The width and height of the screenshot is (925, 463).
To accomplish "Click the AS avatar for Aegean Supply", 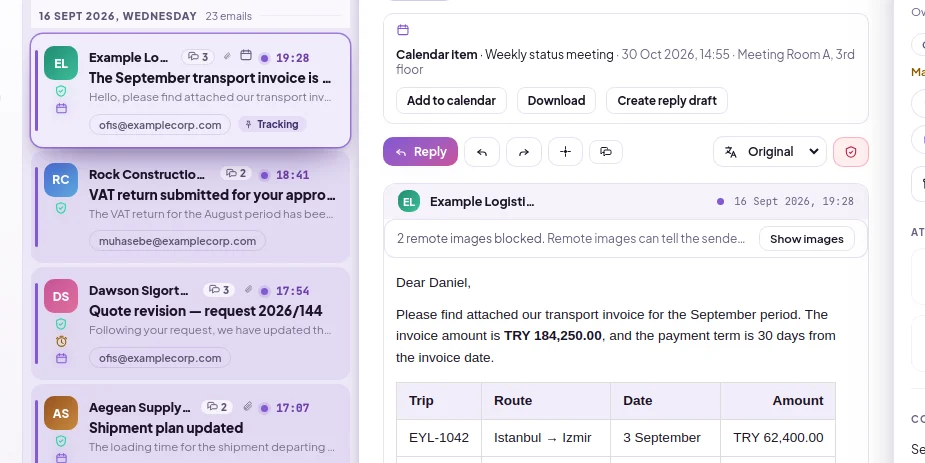I will pos(61,413).
